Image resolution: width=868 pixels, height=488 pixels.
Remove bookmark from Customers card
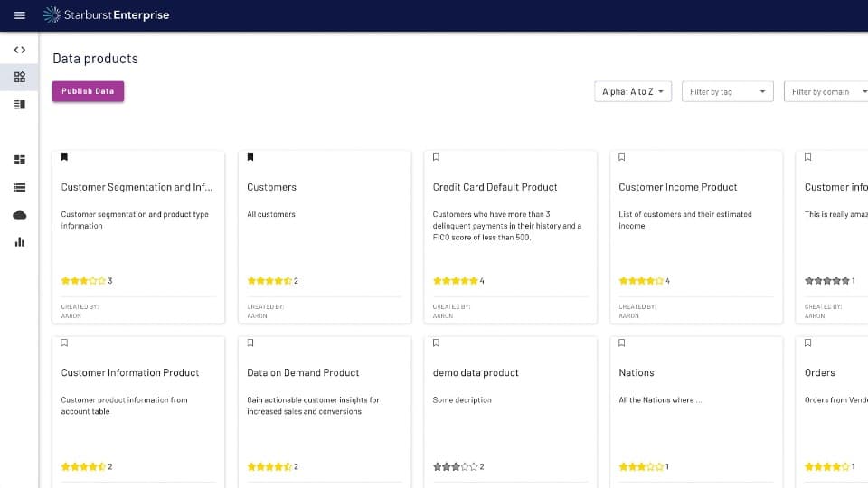(250, 157)
